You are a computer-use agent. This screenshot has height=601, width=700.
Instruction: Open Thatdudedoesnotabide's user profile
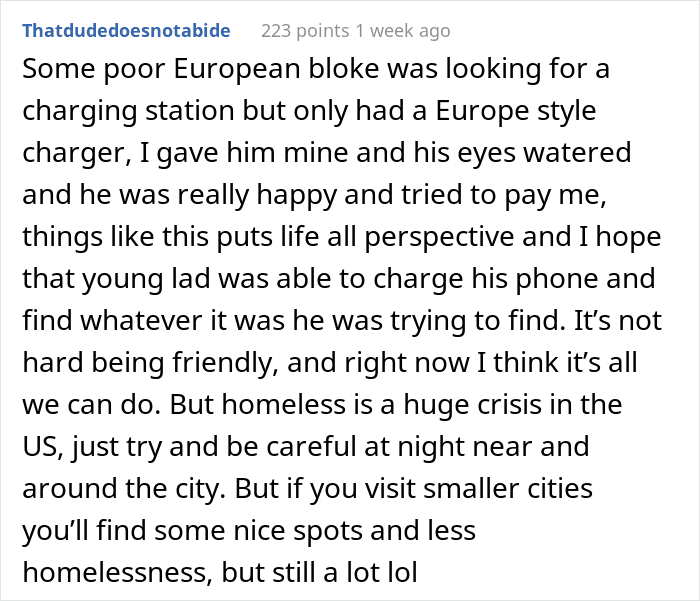coord(126,31)
